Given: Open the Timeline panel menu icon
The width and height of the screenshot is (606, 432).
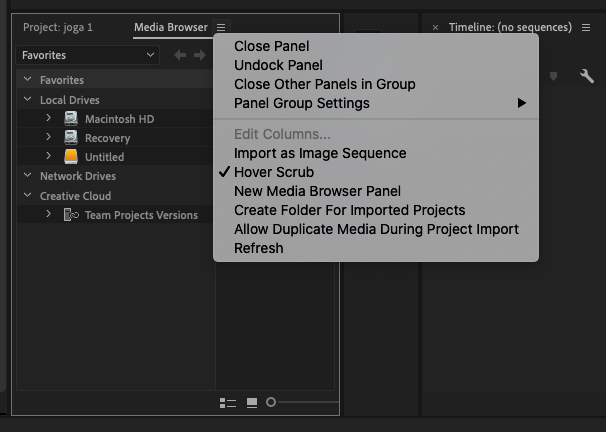Looking at the screenshot, I should coord(586,27).
